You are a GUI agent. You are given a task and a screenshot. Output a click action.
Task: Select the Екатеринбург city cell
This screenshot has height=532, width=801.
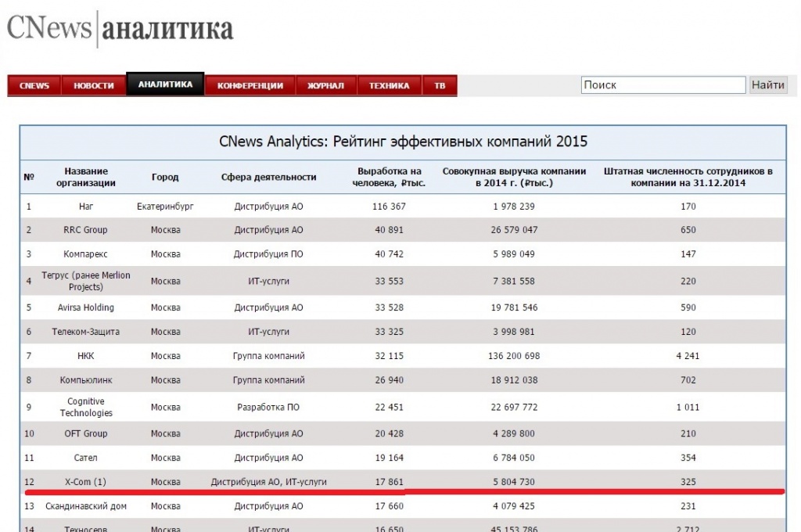click(165, 207)
